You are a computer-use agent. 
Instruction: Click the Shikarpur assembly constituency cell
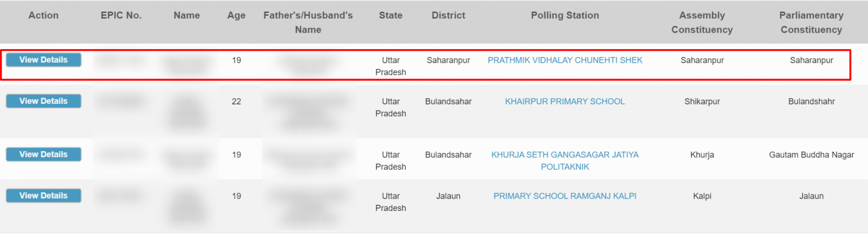pyautogui.click(x=702, y=102)
